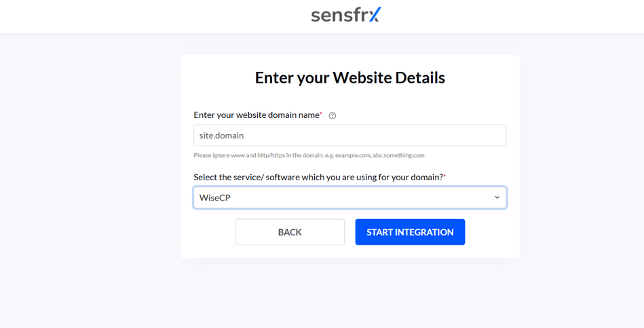The height and width of the screenshot is (328, 644).
Task: Click the 'Enter your website domain name' label
Action: coord(257,115)
